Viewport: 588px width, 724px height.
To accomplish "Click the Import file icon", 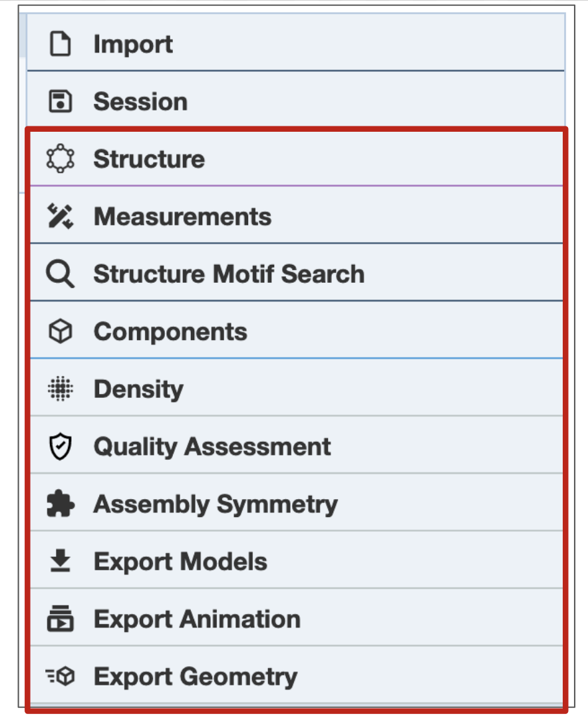I will tap(61, 45).
